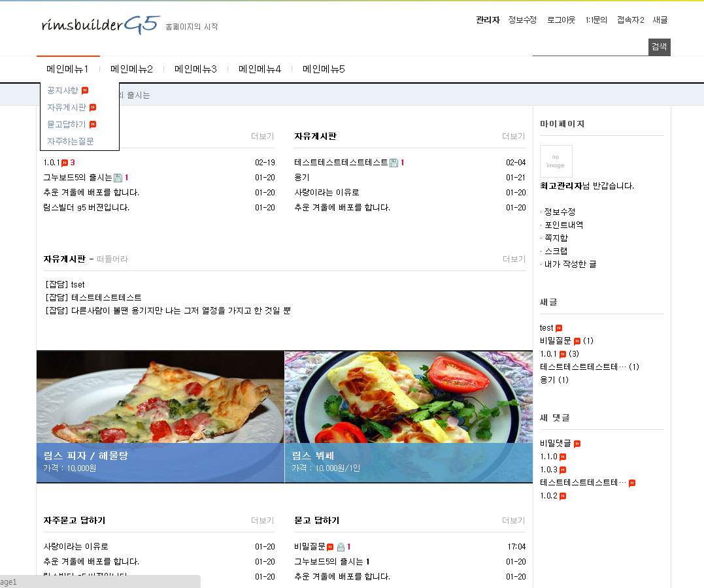Image resolution: width=704 pixels, height=588 pixels.
Task: Go to 포인트내역 in 마이페이지 sidebar
Action: [x=563, y=225]
